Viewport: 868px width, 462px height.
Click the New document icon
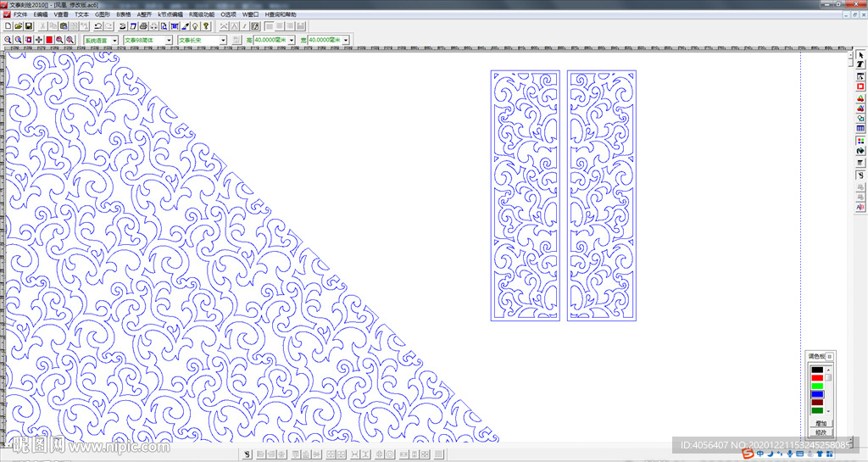coord(8,26)
